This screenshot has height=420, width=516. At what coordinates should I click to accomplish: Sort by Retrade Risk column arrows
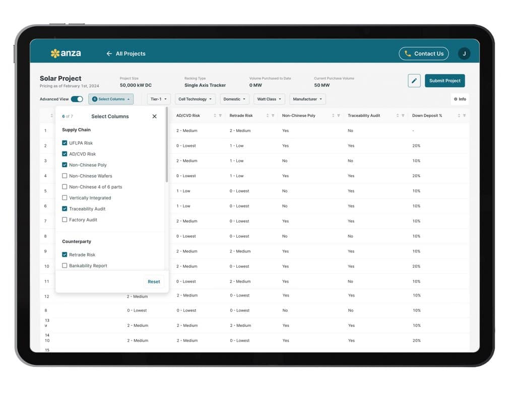coord(267,116)
